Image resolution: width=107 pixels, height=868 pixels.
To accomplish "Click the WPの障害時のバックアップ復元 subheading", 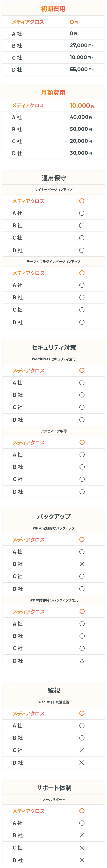I will coord(54,600).
